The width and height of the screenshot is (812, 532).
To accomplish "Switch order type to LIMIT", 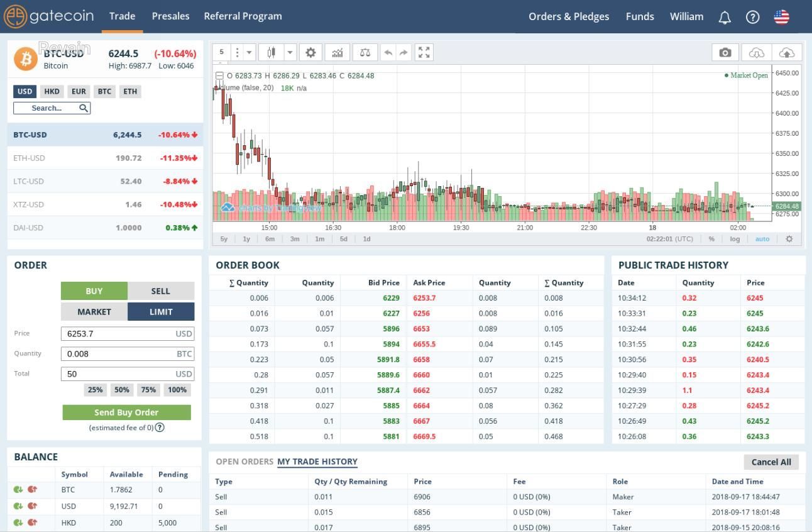I will click(161, 312).
